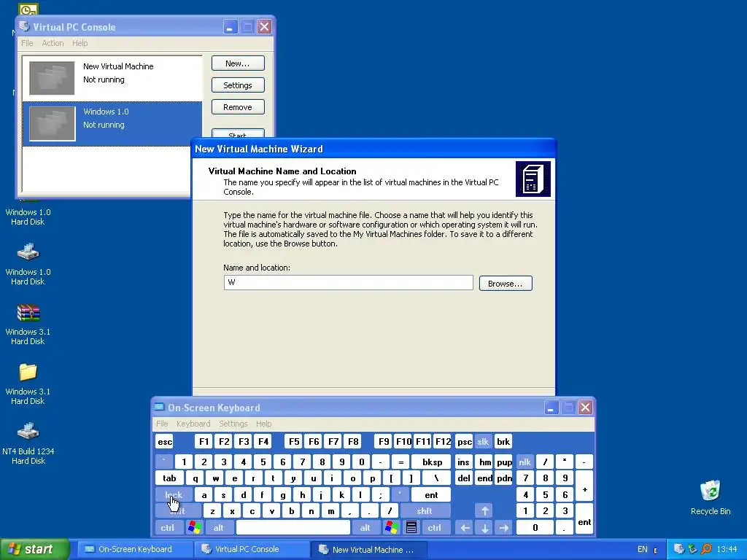This screenshot has width=747, height=560.
Task: Click the esc key
Action: [x=165, y=441]
